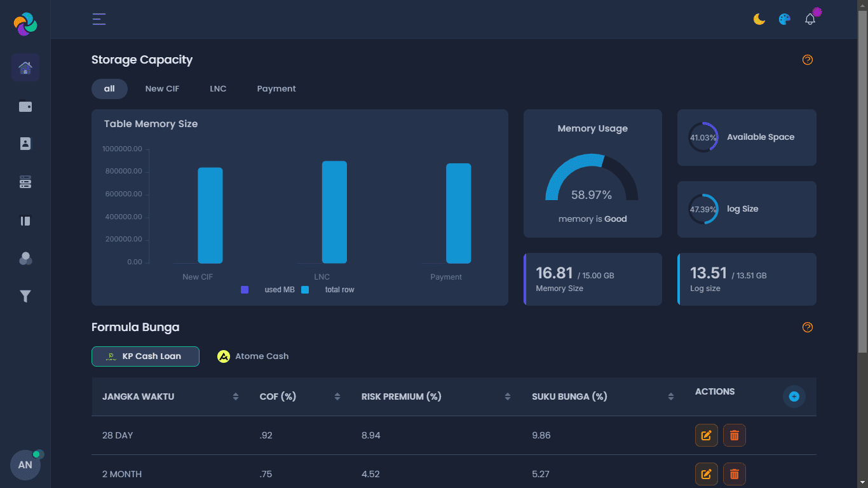The width and height of the screenshot is (868, 488).
Task: Sort by COF (%) column
Action: click(337, 396)
